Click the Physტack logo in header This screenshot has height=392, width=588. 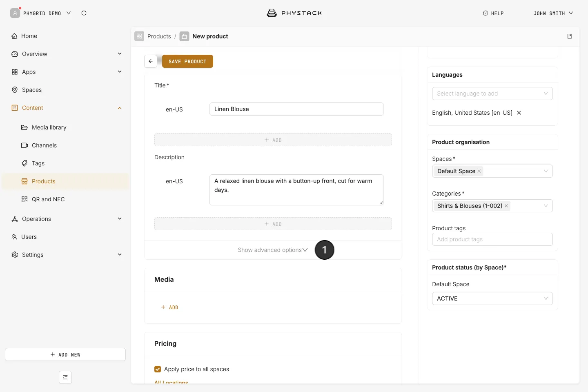point(294,13)
